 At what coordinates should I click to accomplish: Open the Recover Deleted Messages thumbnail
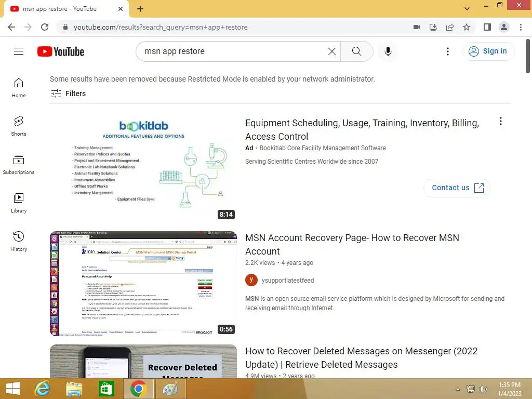(143, 362)
